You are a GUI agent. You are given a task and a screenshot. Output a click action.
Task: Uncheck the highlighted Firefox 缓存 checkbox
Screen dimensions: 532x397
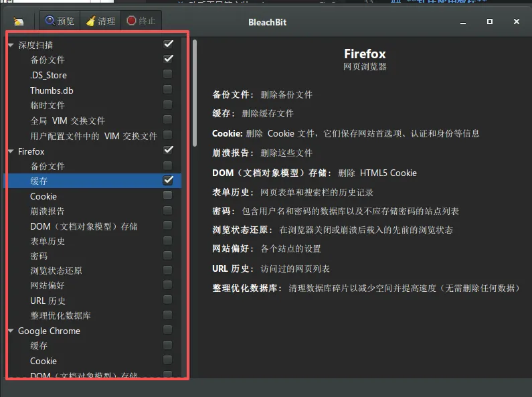168,180
